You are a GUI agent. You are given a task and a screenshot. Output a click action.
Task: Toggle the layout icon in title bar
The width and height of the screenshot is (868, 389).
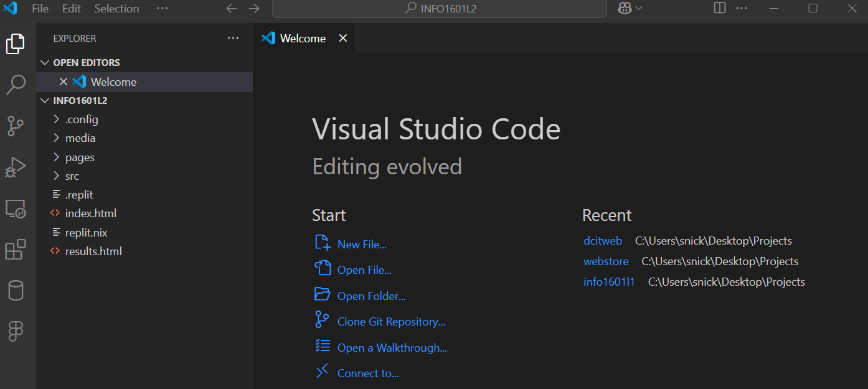pos(719,8)
